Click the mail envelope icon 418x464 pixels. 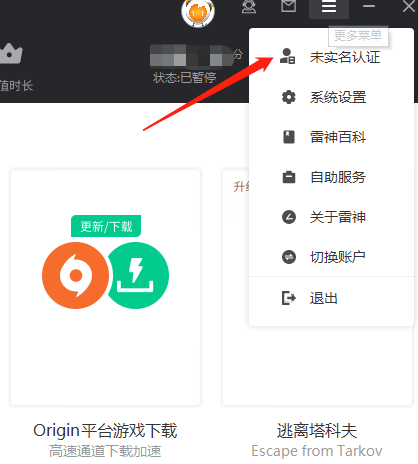288,6
